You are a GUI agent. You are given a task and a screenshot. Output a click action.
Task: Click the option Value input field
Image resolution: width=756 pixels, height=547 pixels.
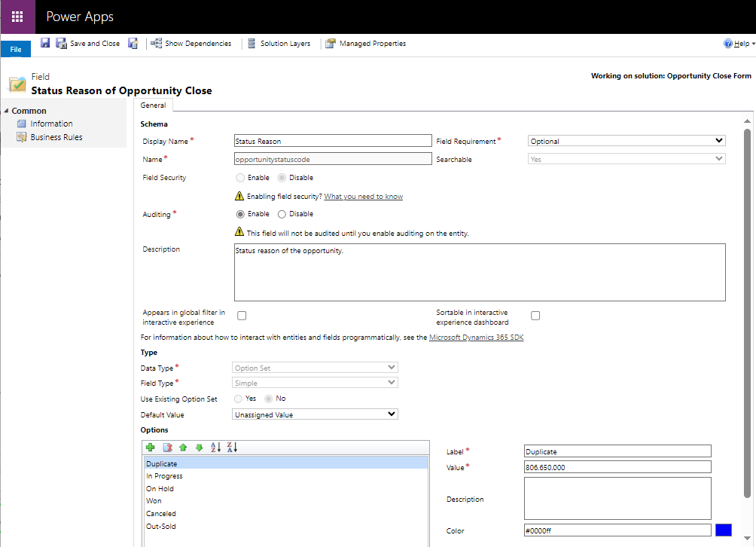(x=617, y=467)
